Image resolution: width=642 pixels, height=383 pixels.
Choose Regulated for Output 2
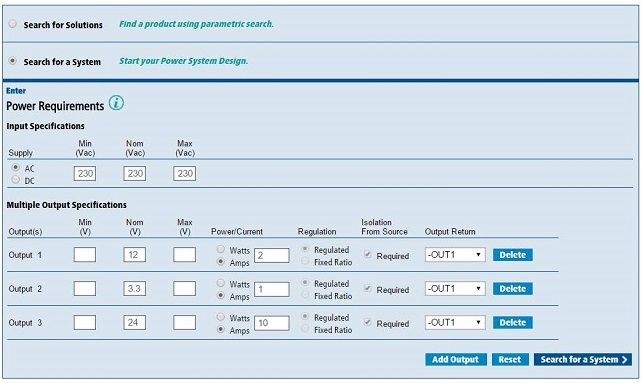point(305,283)
